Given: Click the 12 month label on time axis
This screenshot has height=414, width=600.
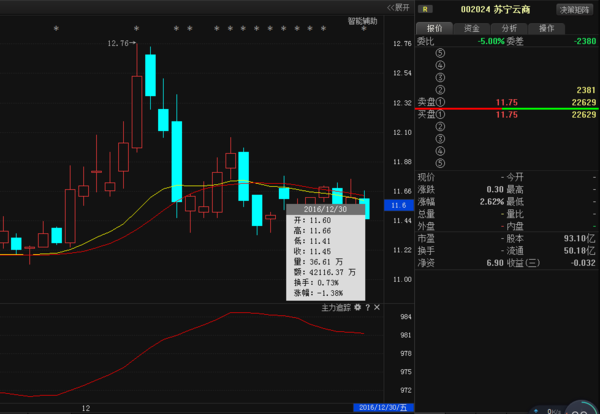Looking at the screenshot, I should tap(86, 408).
